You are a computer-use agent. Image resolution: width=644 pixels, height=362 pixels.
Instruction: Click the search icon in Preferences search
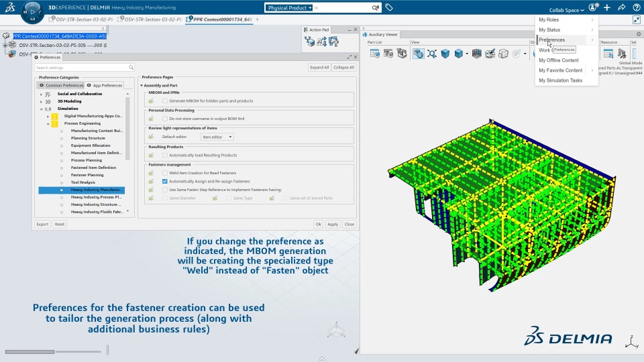click(x=131, y=67)
